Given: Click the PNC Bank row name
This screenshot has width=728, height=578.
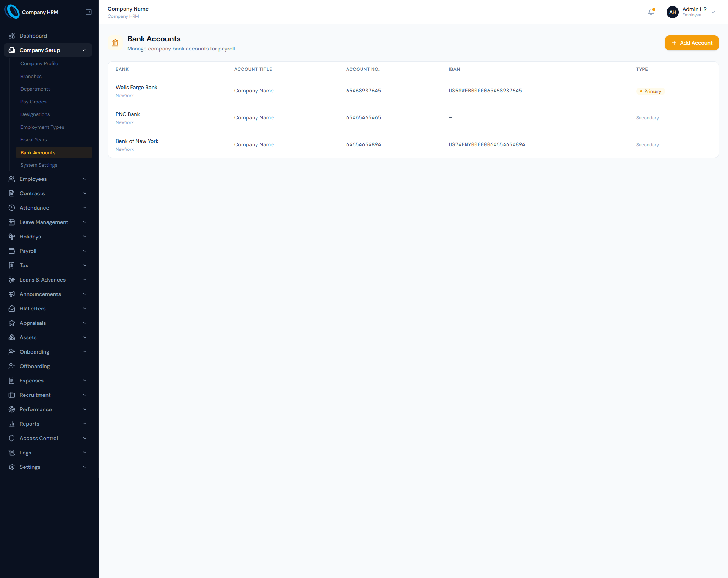Looking at the screenshot, I should (128, 114).
